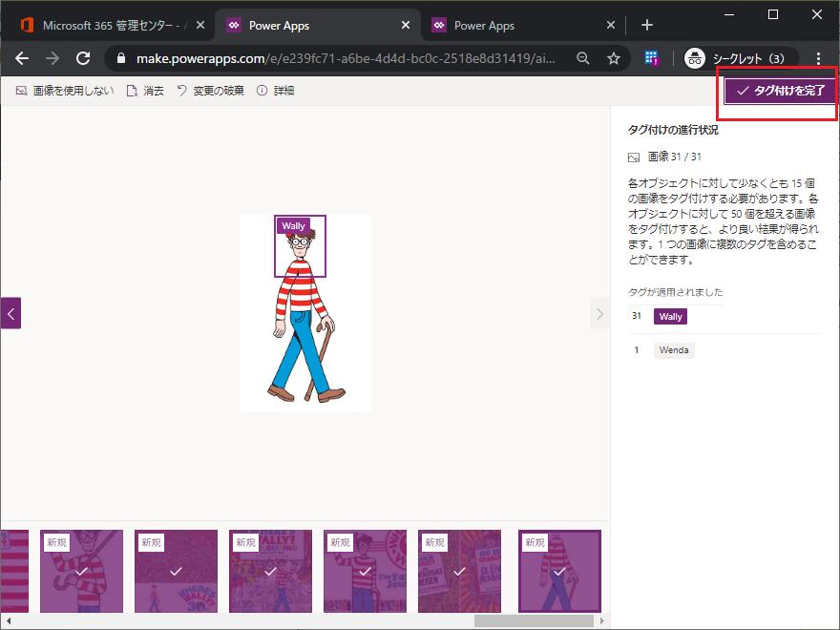Open thumbnail with Where's Wally 30 logo

[176, 571]
